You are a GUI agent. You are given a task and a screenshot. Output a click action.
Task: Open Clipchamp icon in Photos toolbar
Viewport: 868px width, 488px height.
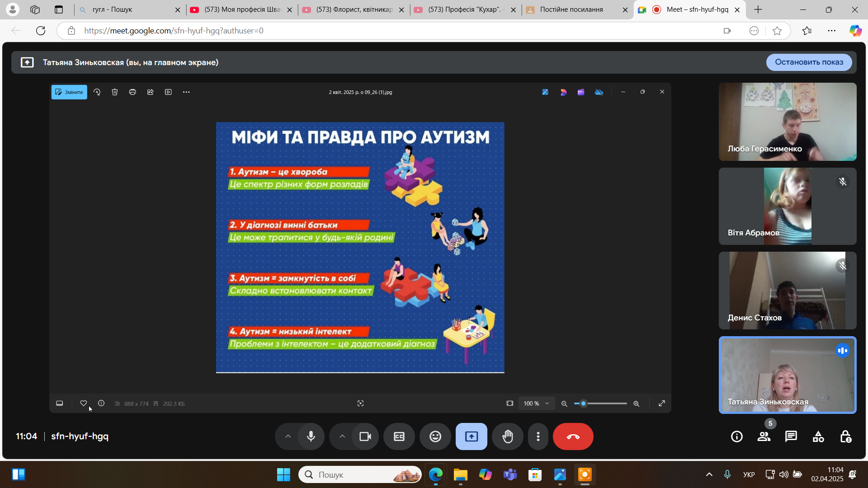pos(581,92)
